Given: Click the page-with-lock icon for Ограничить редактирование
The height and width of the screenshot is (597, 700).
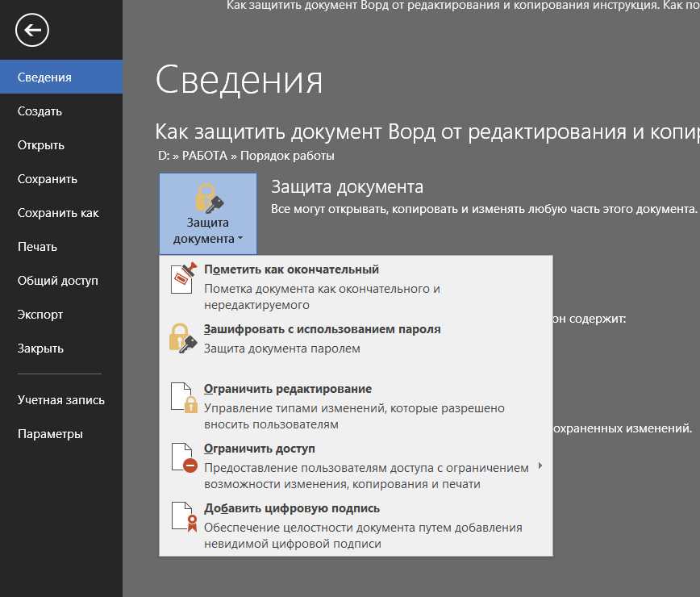Looking at the screenshot, I should click(184, 398).
